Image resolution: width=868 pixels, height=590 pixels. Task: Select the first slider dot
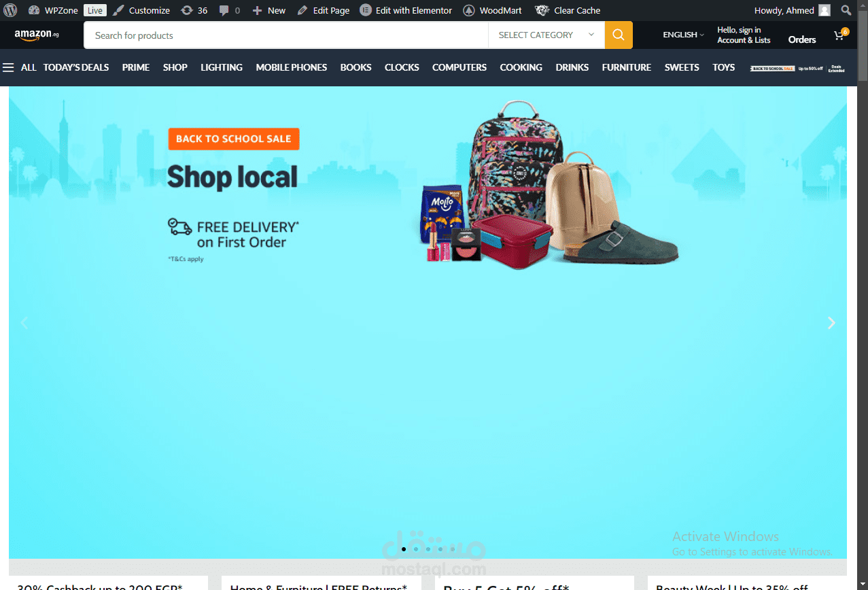[x=404, y=549]
